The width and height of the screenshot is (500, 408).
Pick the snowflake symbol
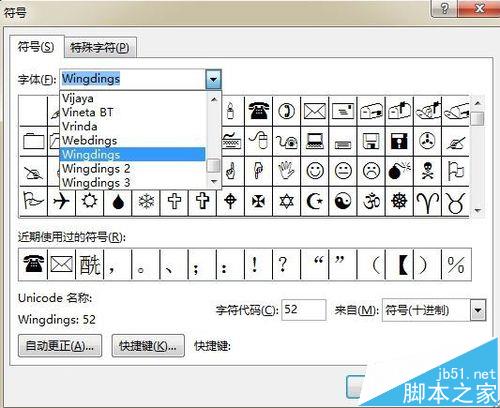coord(146,201)
